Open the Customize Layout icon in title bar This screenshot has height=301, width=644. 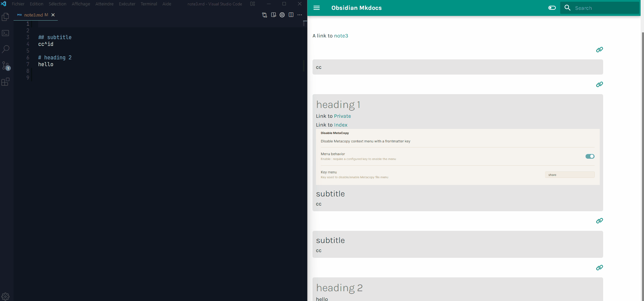pyautogui.click(x=252, y=4)
